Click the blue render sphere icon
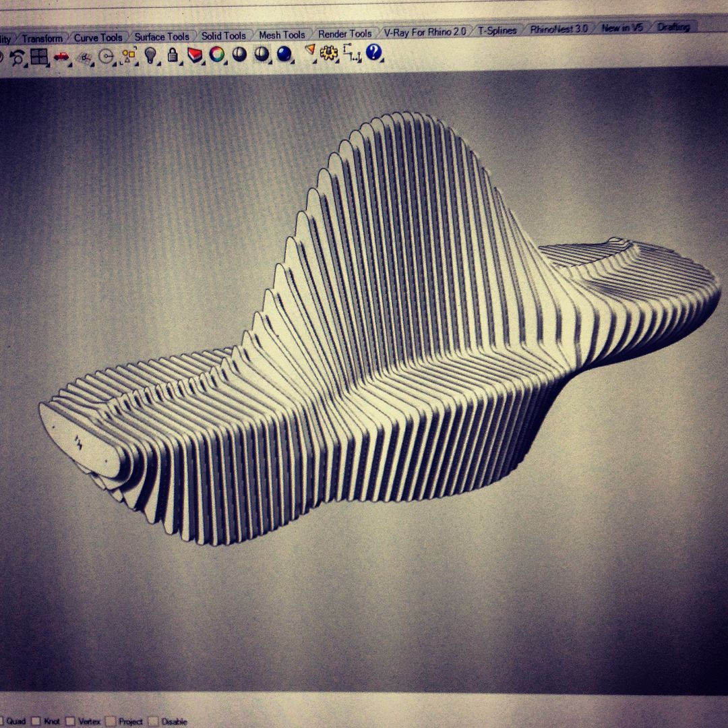 coord(284,54)
